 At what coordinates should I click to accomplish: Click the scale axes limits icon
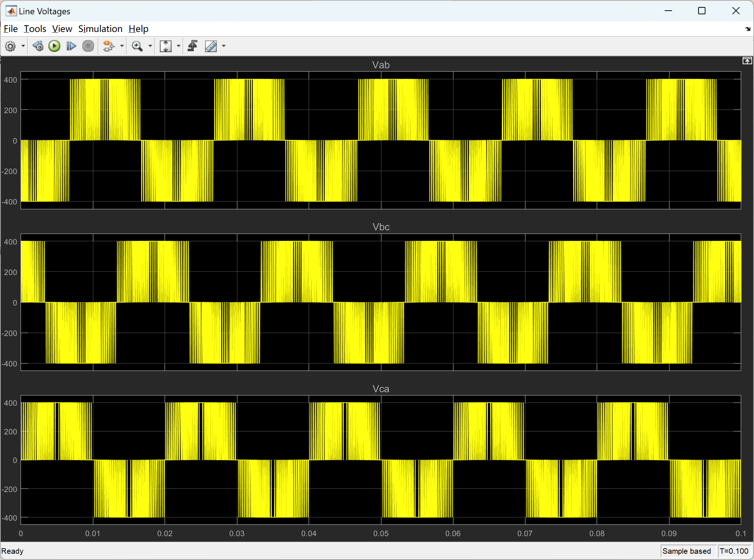pyautogui.click(x=166, y=46)
